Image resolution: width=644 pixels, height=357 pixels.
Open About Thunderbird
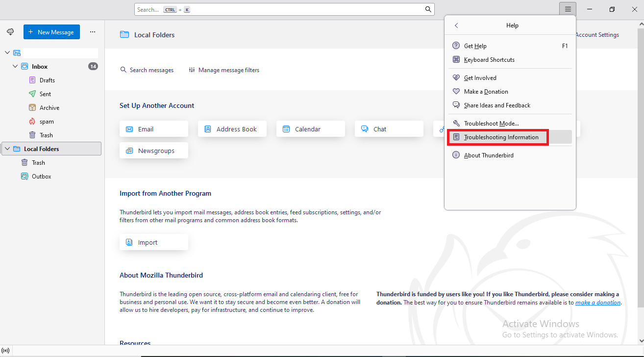tap(510, 155)
